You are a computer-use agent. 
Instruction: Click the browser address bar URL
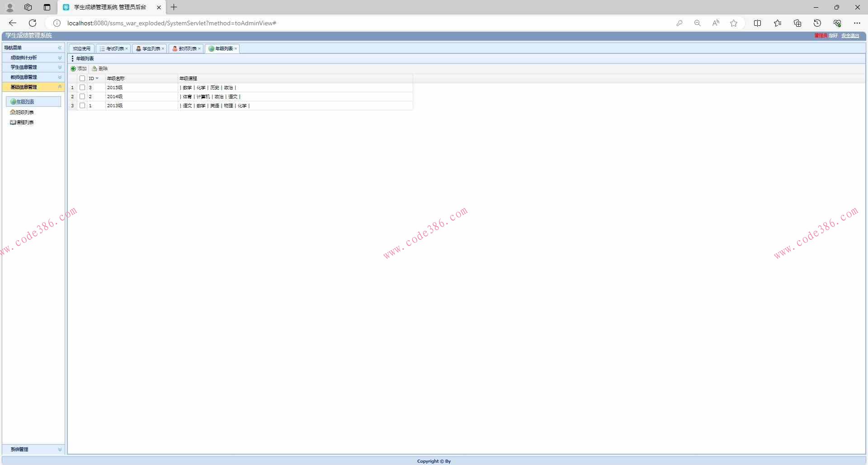click(x=172, y=23)
